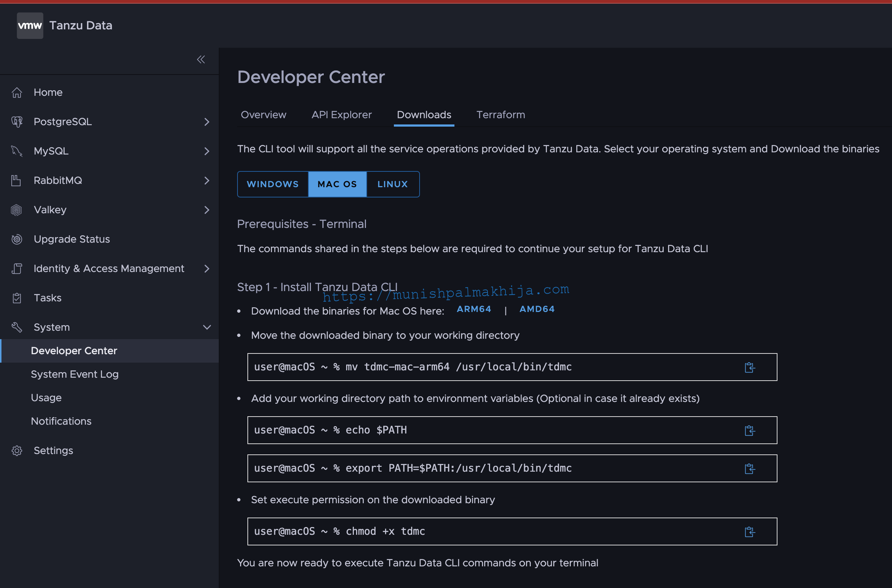Select the Linux operating system option
The width and height of the screenshot is (892, 588).
tap(392, 184)
